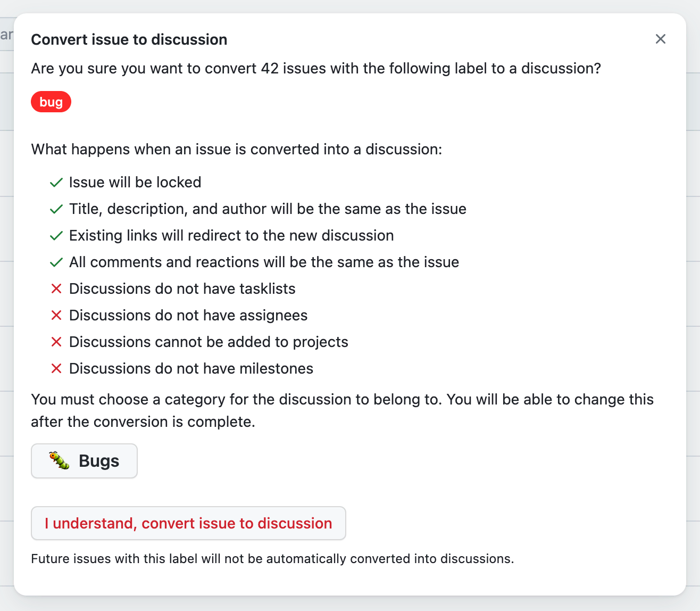Click the green check beside Issue will be locked
Screen dimensions: 700x611
tap(56, 182)
